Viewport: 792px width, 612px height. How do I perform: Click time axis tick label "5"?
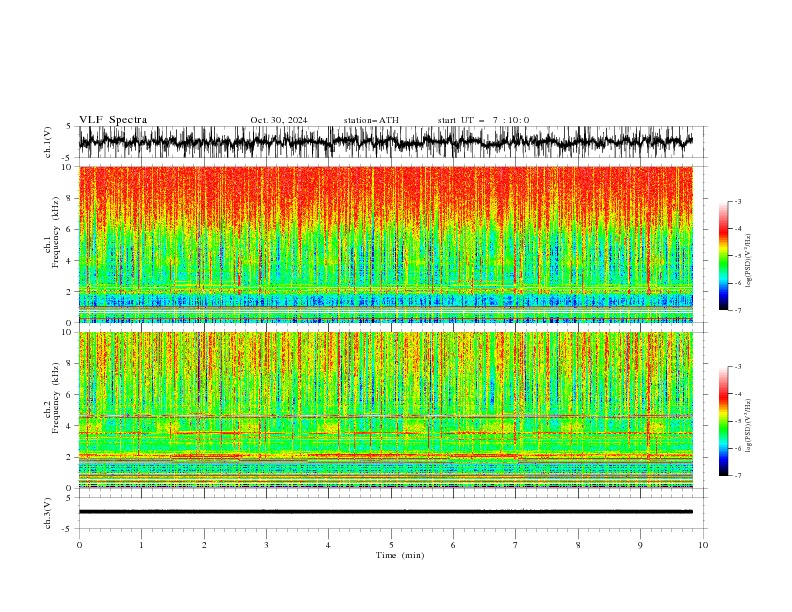coord(391,545)
